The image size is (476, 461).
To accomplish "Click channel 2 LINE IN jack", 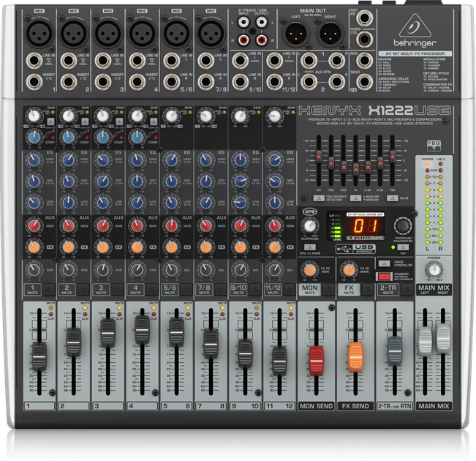I will pyautogui.click(x=68, y=61).
